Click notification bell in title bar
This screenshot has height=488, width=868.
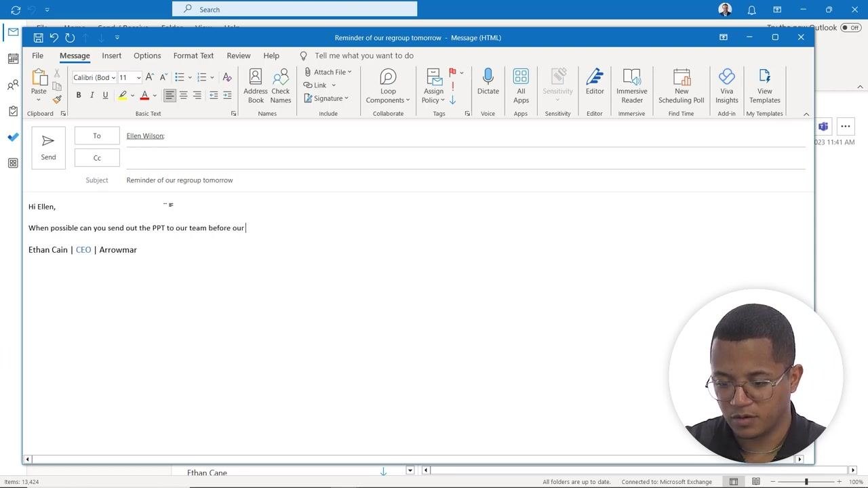751,9
